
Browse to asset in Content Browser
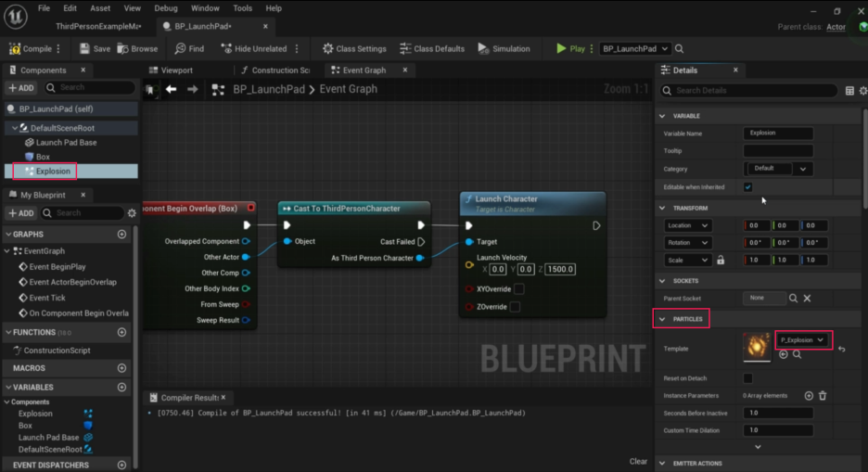point(138,49)
